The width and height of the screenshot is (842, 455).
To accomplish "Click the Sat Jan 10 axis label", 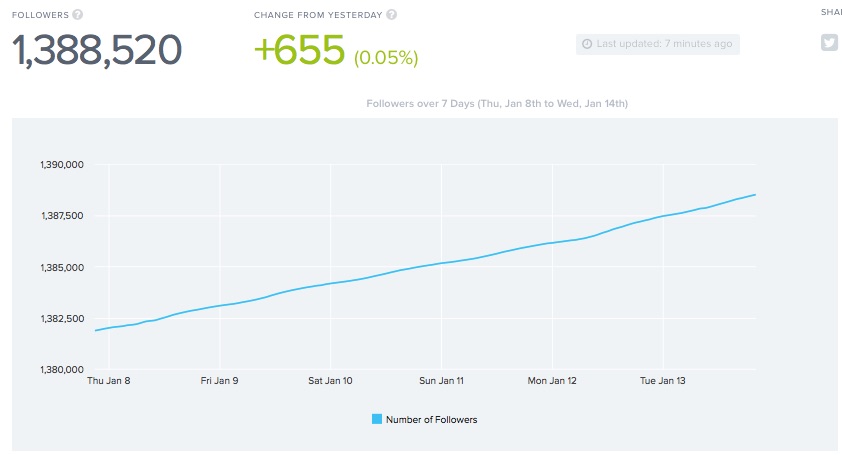I will point(330,381).
